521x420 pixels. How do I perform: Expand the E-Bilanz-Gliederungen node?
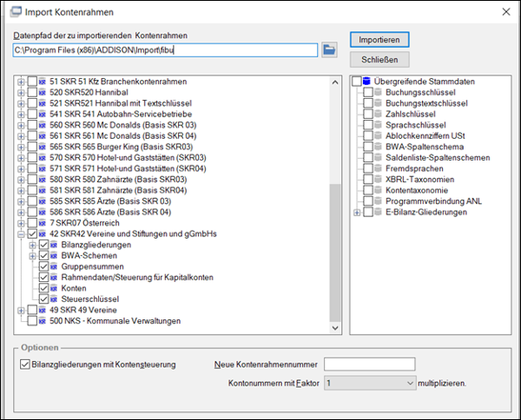[x=357, y=213]
